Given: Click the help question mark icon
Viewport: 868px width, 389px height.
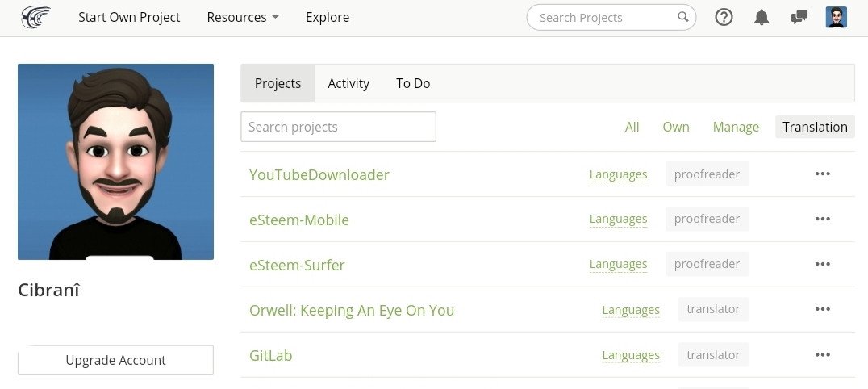Looking at the screenshot, I should pyautogui.click(x=724, y=17).
